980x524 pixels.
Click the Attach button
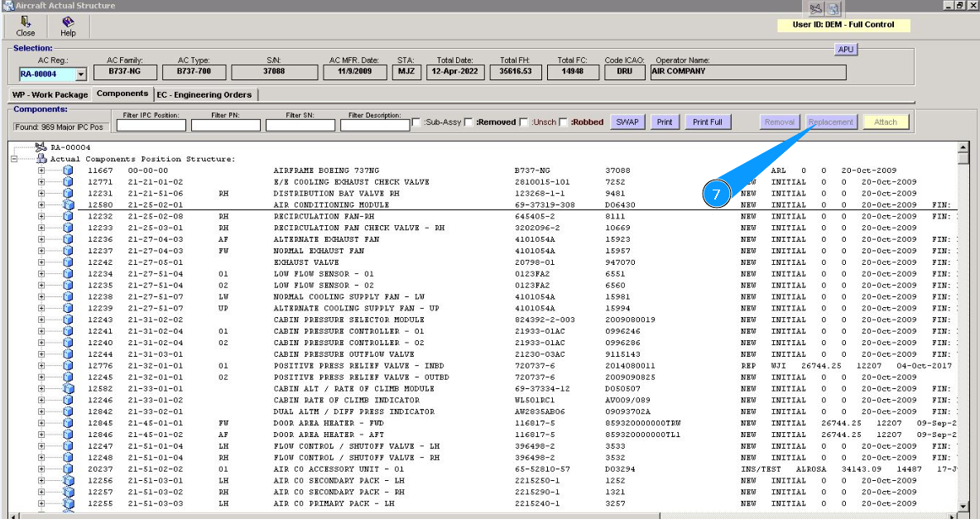coord(885,122)
